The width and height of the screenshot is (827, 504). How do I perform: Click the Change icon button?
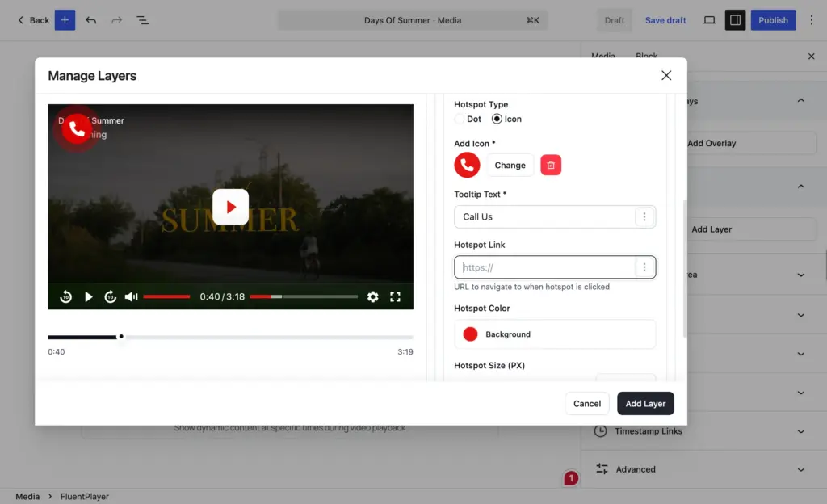(510, 165)
